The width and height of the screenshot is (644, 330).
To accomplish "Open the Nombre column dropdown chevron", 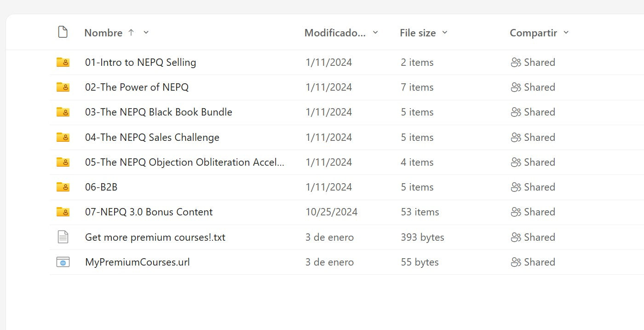I will pos(146,32).
